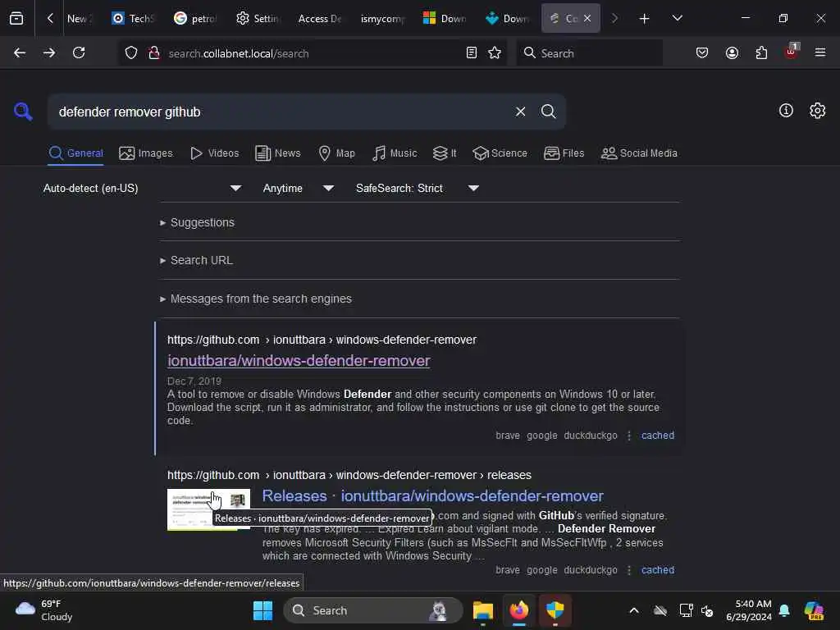This screenshot has height=630, width=840.
Task: Open cached link of first result
Action: coord(657,436)
